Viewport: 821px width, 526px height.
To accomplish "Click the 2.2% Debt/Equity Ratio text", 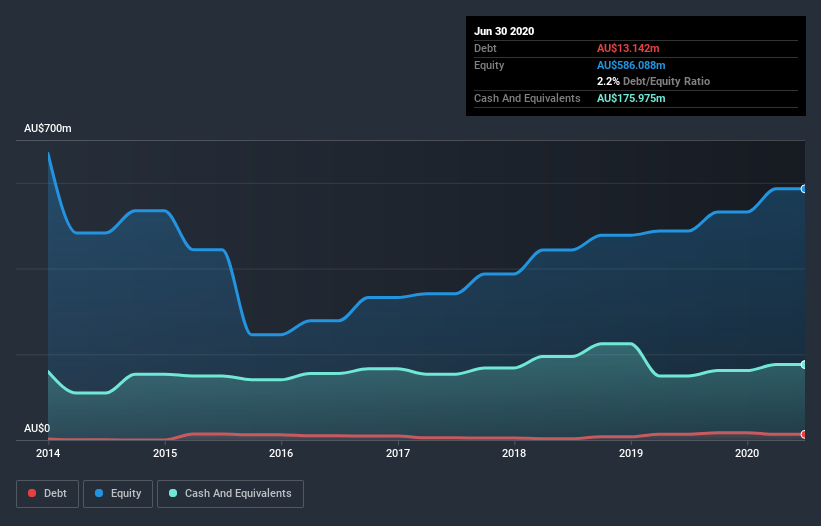I will pyautogui.click(x=653, y=82).
